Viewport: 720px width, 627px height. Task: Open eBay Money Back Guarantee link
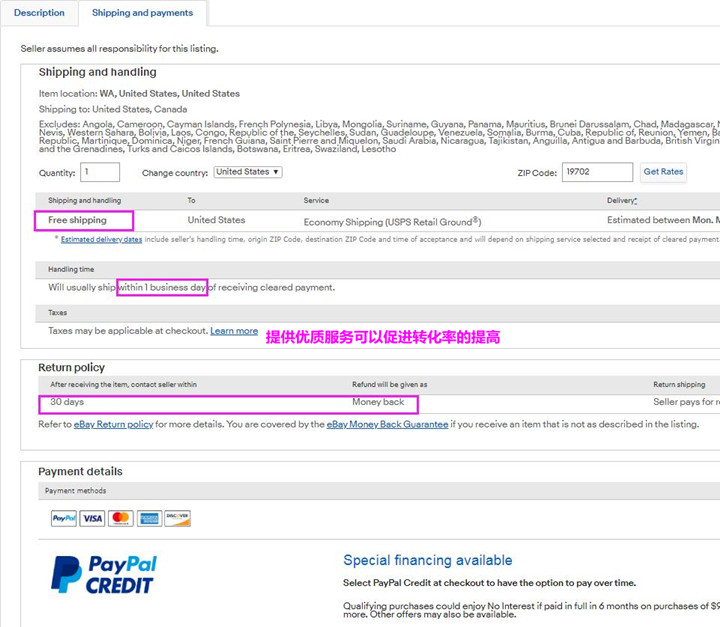pyautogui.click(x=387, y=424)
